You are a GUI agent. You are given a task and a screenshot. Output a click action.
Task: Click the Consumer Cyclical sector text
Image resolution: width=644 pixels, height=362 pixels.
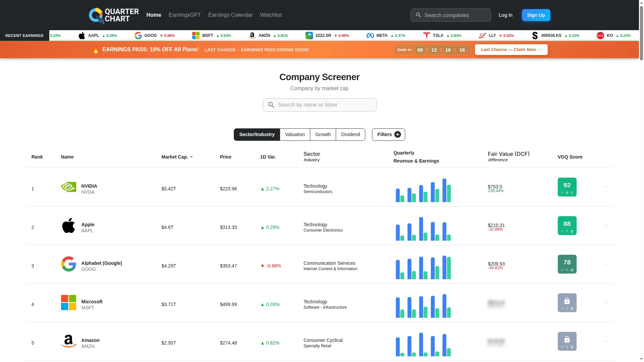tap(323, 340)
